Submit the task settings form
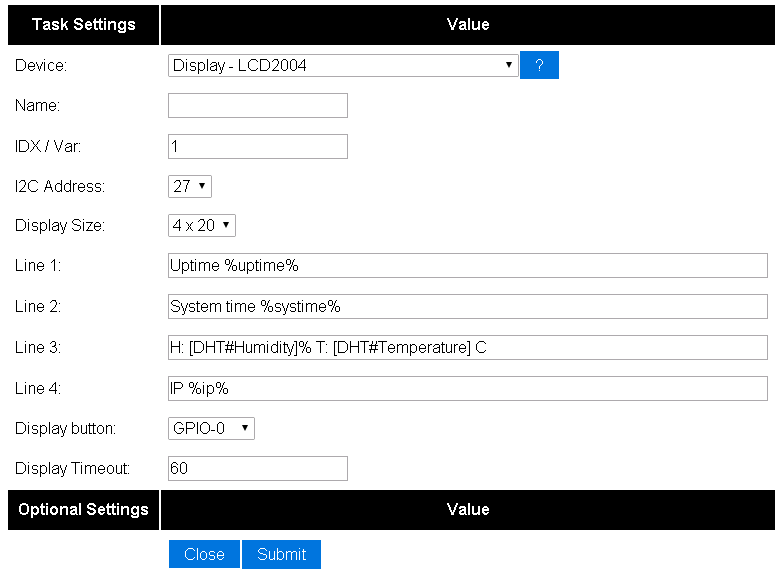Viewport: 779px width, 575px height. click(281, 554)
